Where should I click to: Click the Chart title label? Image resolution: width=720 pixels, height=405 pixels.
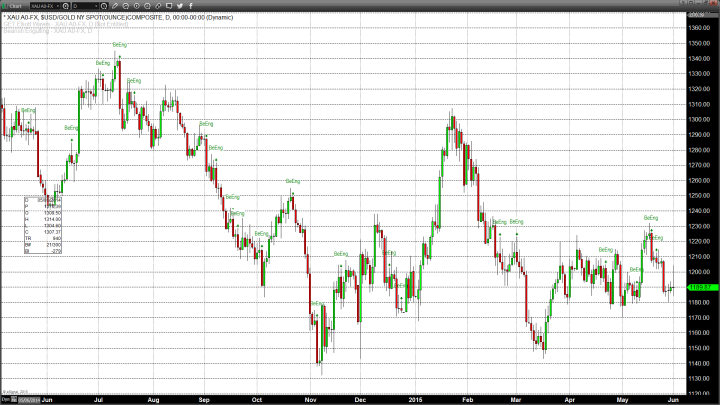pos(16,6)
